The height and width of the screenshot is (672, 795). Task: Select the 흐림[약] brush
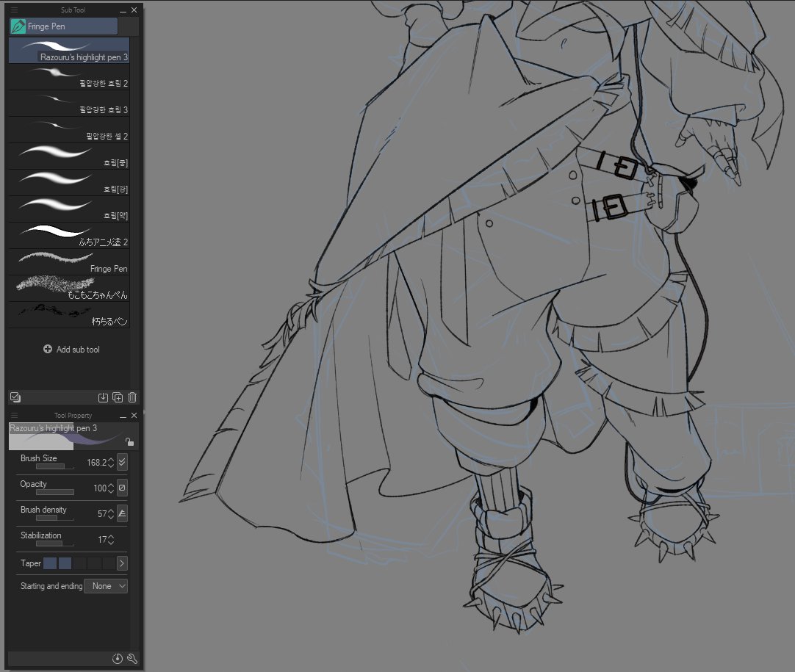click(x=69, y=209)
